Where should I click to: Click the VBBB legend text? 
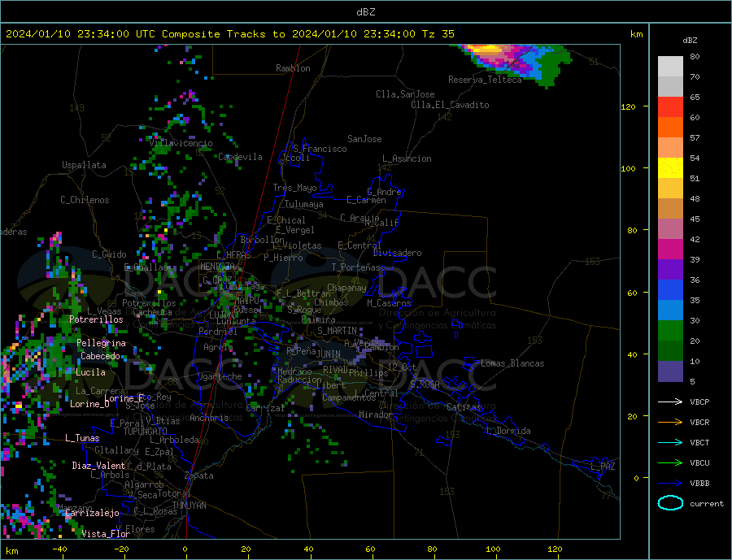[699, 484]
